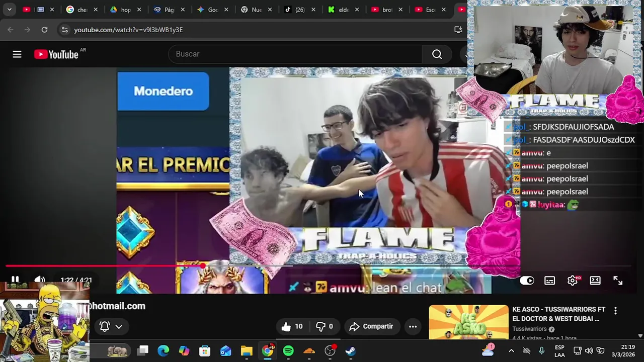Open the volume tray icon
This screenshot has width=644, height=362.
pyautogui.click(x=589, y=351)
